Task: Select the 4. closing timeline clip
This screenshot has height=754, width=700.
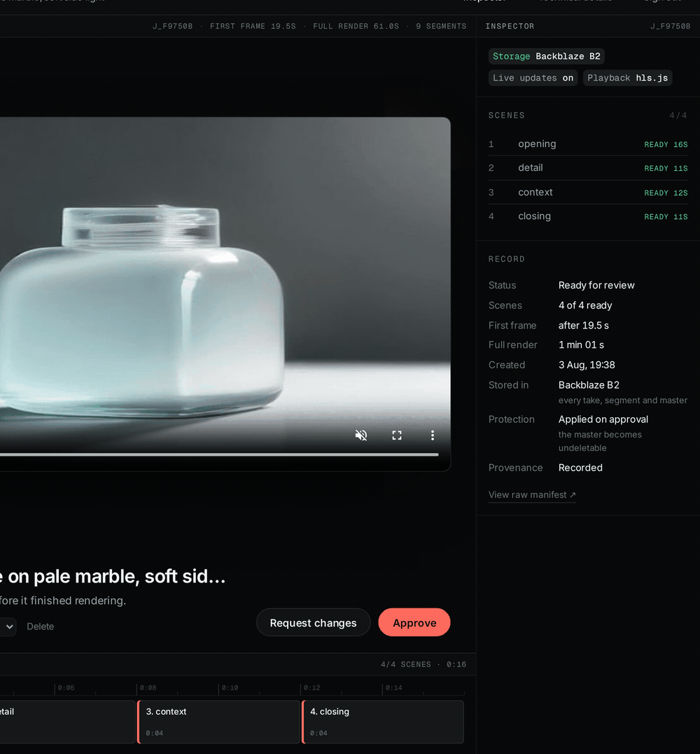Action: pos(383,722)
